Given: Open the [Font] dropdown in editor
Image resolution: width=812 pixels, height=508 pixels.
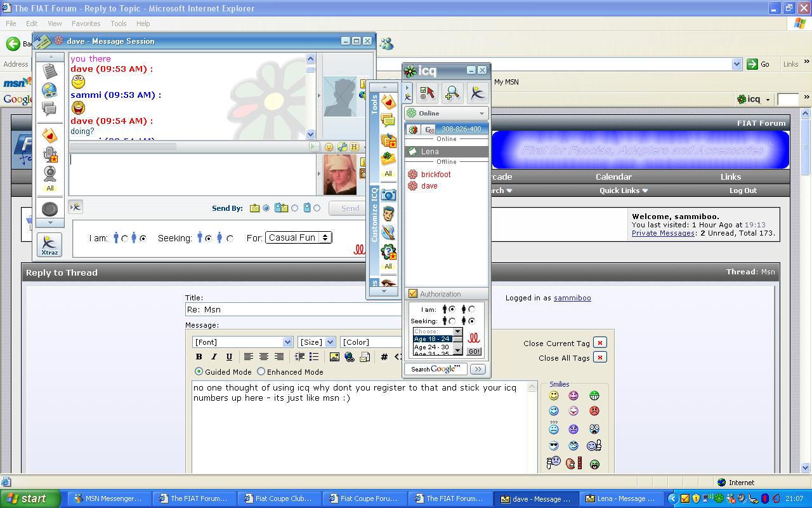Looking at the screenshot, I should [242, 342].
